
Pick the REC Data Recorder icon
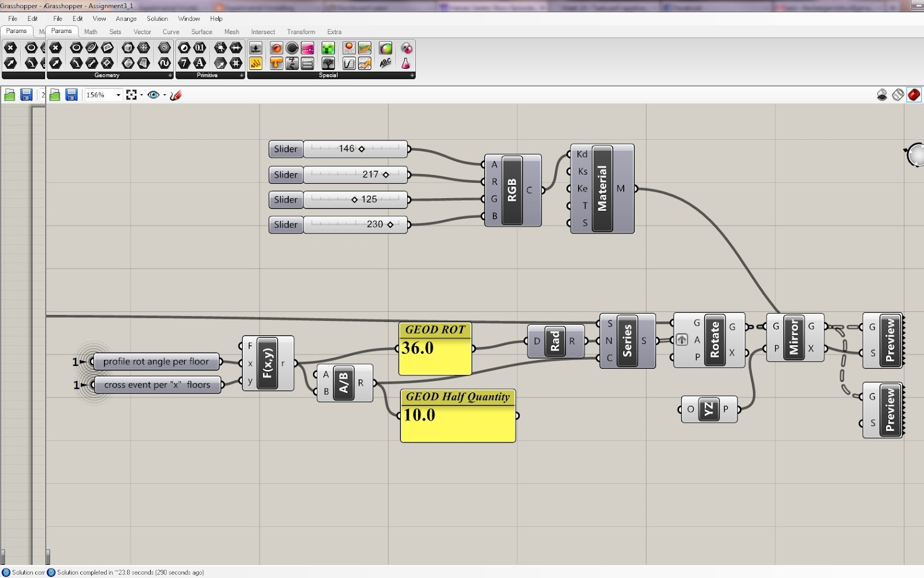(x=349, y=48)
